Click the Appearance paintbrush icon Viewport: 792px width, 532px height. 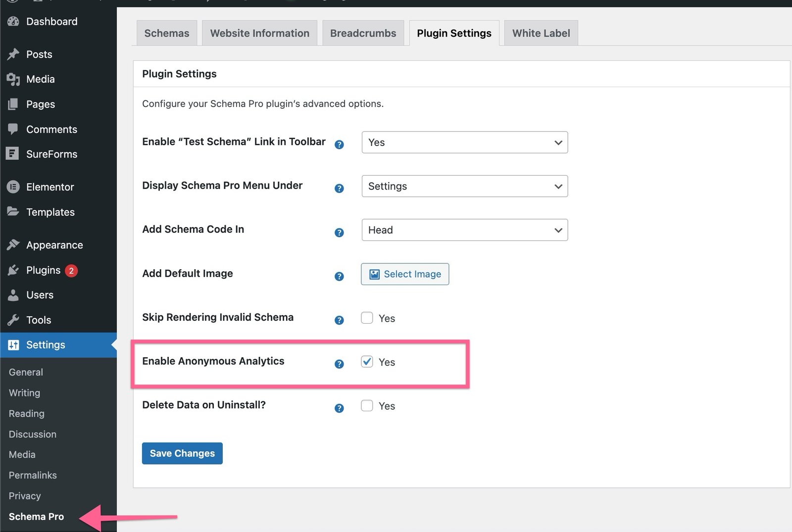(13, 245)
